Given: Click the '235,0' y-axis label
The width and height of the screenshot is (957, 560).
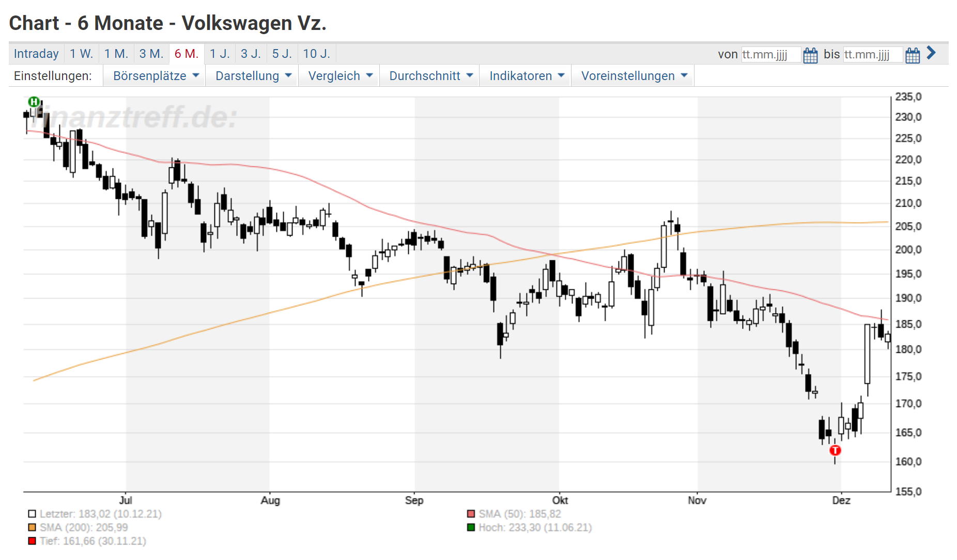Looking at the screenshot, I should pyautogui.click(x=908, y=97).
